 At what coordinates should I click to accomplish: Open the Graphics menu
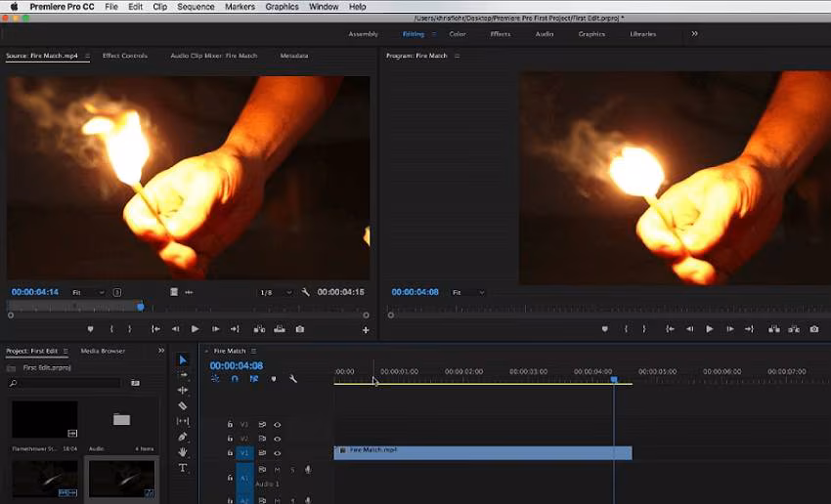tap(282, 7)
